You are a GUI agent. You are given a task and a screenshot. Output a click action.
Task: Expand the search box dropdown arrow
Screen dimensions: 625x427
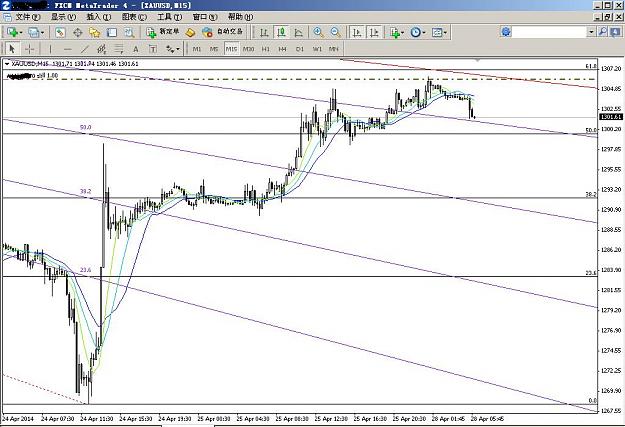(591, 32)
